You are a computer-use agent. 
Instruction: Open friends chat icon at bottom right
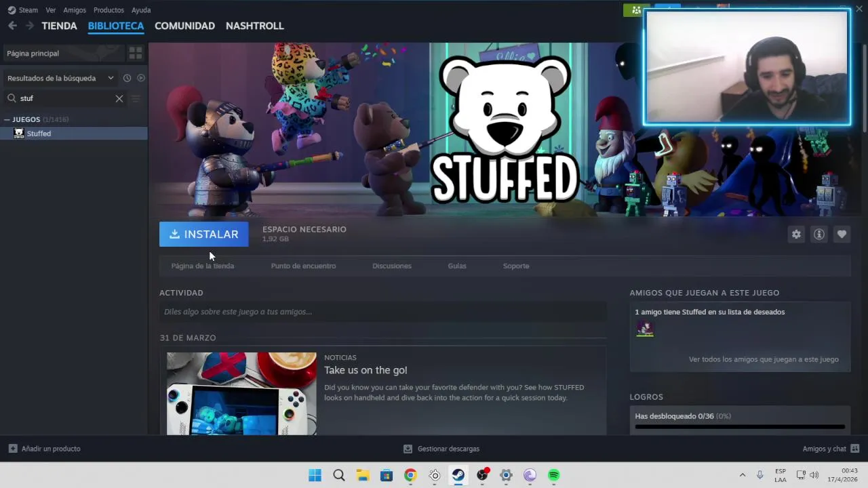(x=855, y=449)
